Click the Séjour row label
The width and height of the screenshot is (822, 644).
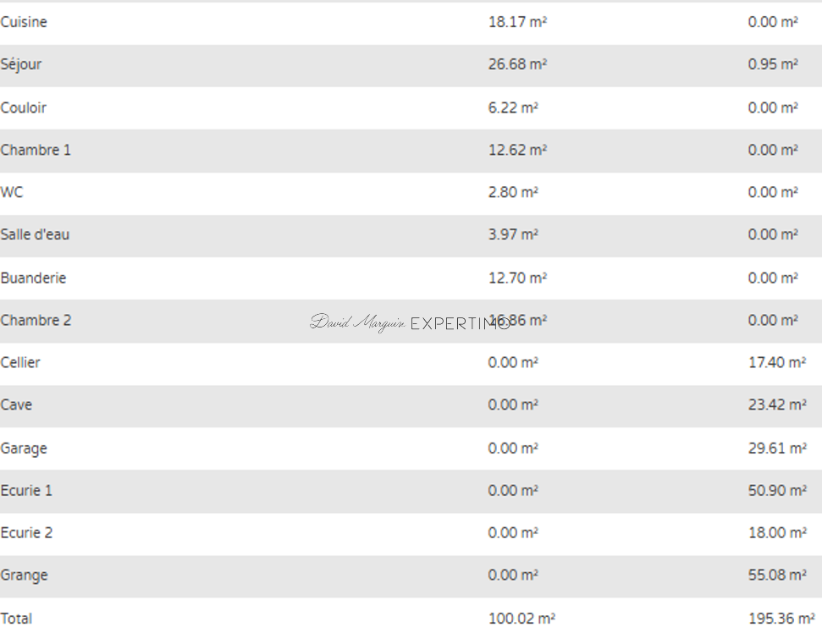pos(21,64)
